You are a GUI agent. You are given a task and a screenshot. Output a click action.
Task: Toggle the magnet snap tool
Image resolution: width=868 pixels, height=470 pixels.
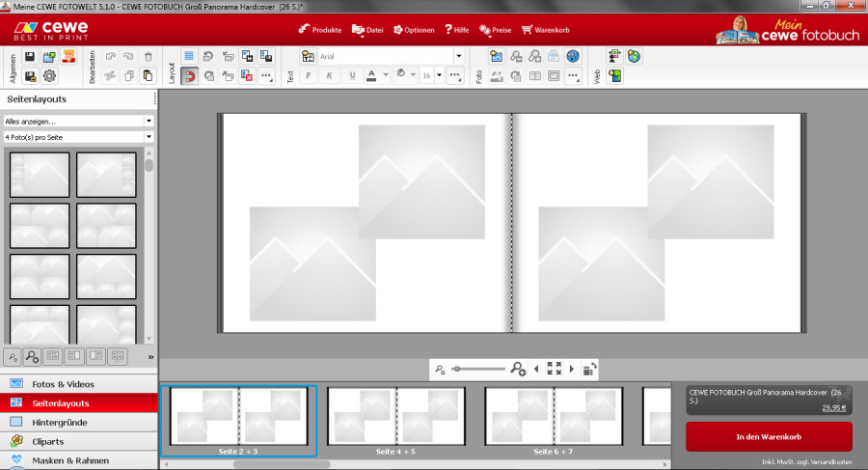[189, 75]
